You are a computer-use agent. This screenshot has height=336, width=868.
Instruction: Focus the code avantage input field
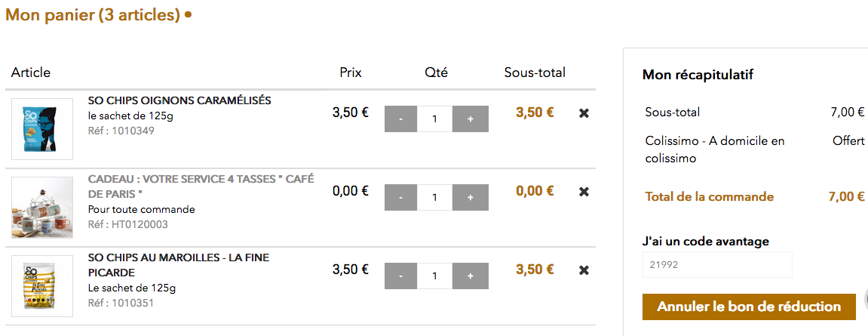point(717,265)
